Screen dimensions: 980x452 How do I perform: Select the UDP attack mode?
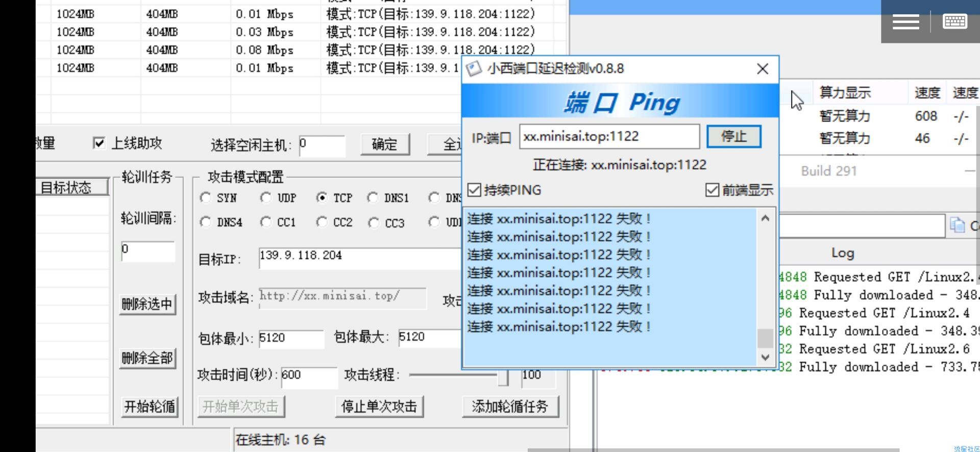(x=265, y=197)
